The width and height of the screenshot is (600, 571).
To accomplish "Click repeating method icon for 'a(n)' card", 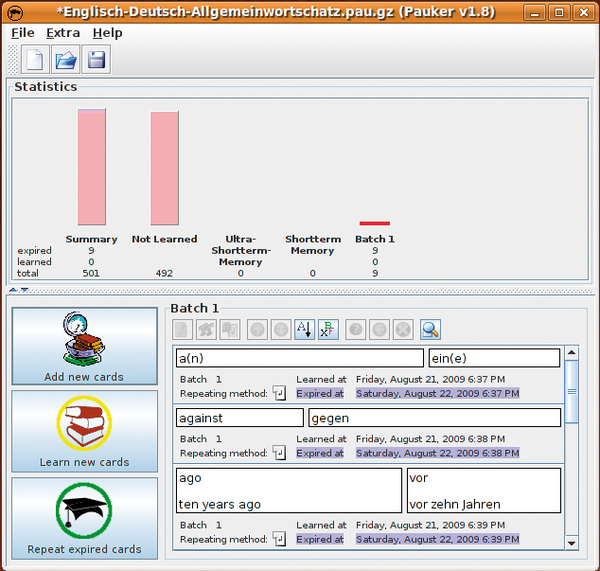I will coord(279,394).
